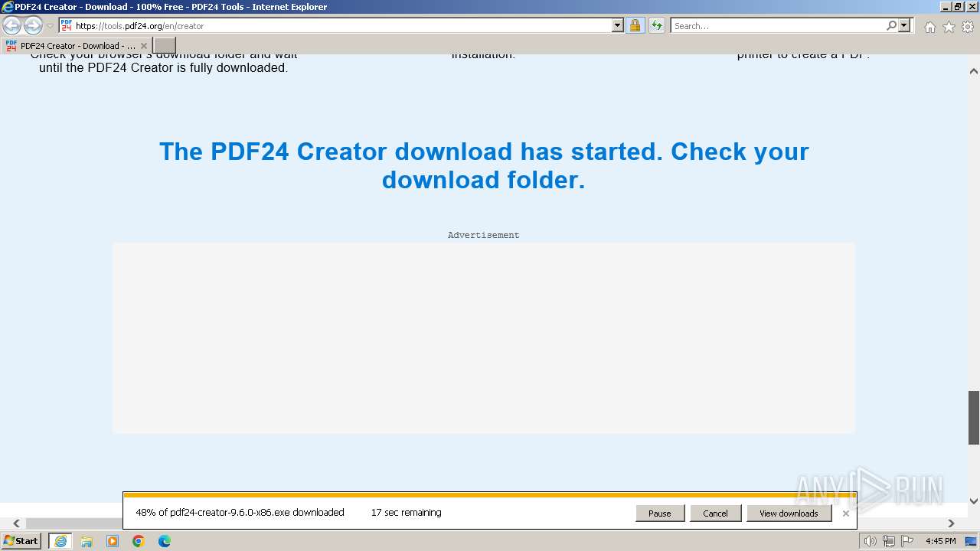Click the Action Center flag icon
This screenshot has height=551, width=980.
click(906, 541)
